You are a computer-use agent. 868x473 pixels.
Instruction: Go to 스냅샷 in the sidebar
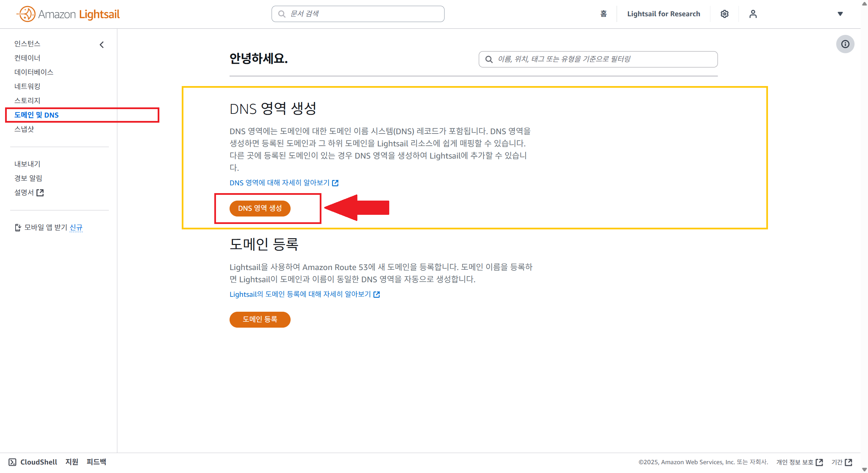pos(24,129)
